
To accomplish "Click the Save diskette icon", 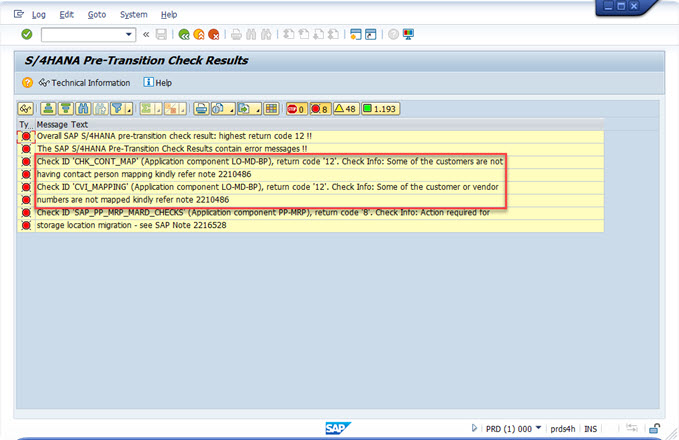I will [161, 34].
